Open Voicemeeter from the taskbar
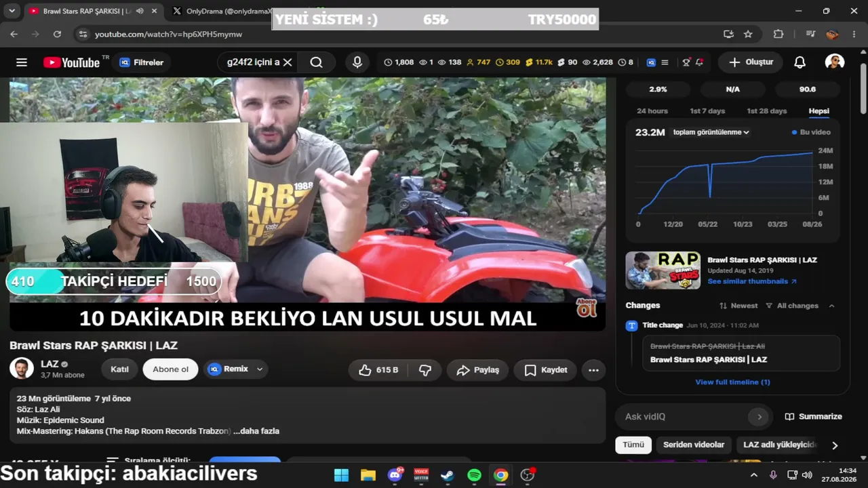The image size is (868, 488). click(x=421, y=475)
